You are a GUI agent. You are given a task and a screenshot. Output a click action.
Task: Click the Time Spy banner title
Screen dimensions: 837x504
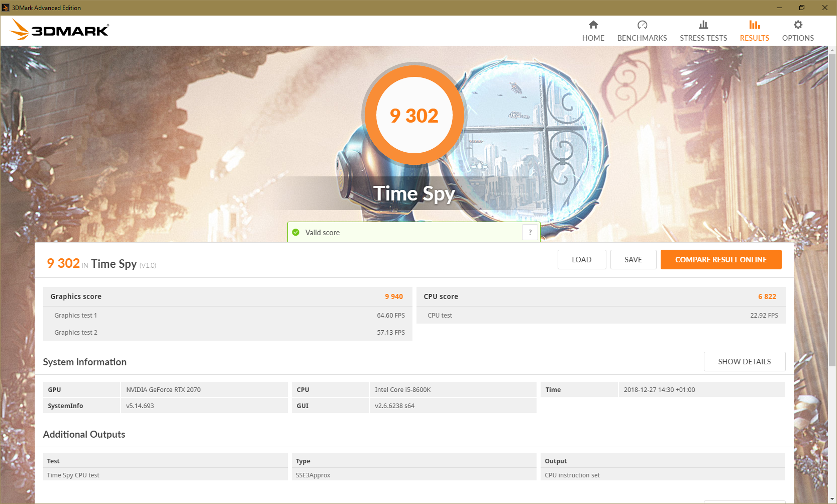coord(414,194)
